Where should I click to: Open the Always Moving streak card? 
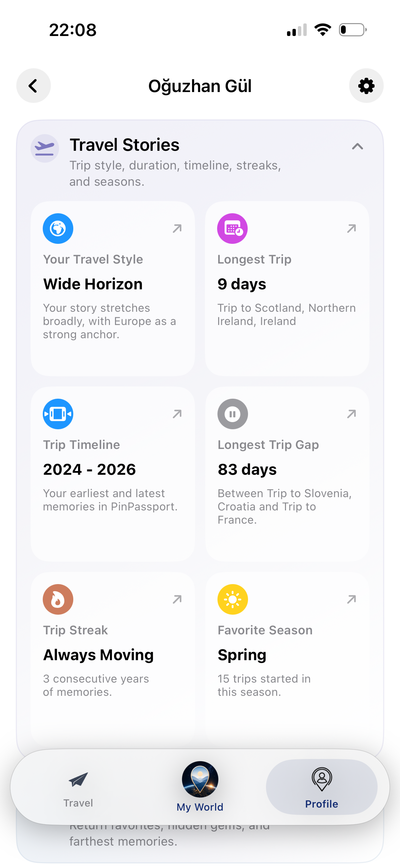(x=113, y=659)
